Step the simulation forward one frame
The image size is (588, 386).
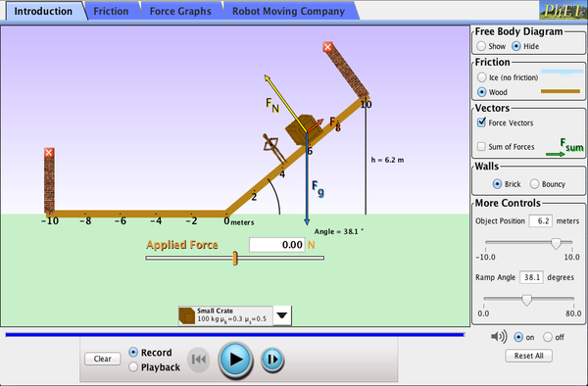(272, 360)
